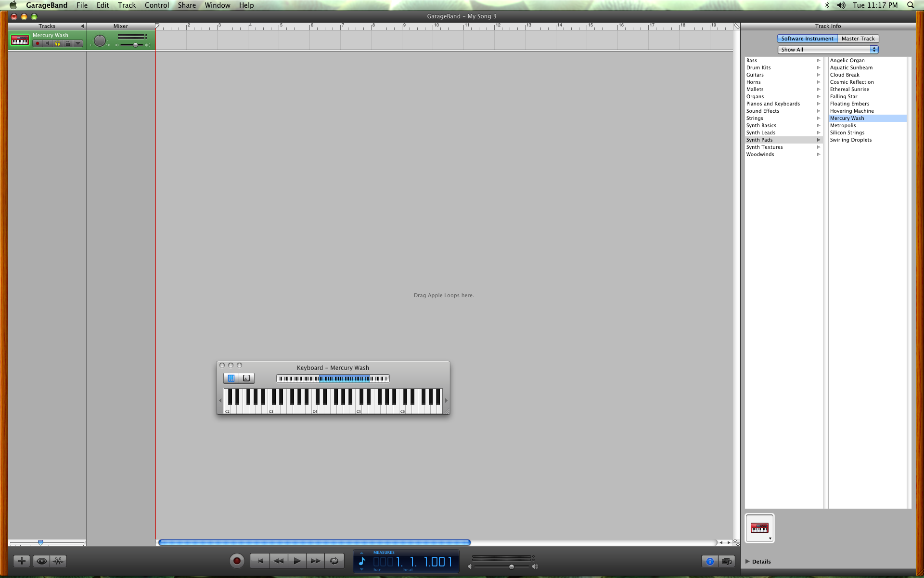Toggle the cycle region loop button
The height and width of the screenshot is (578, 924).
334,561
